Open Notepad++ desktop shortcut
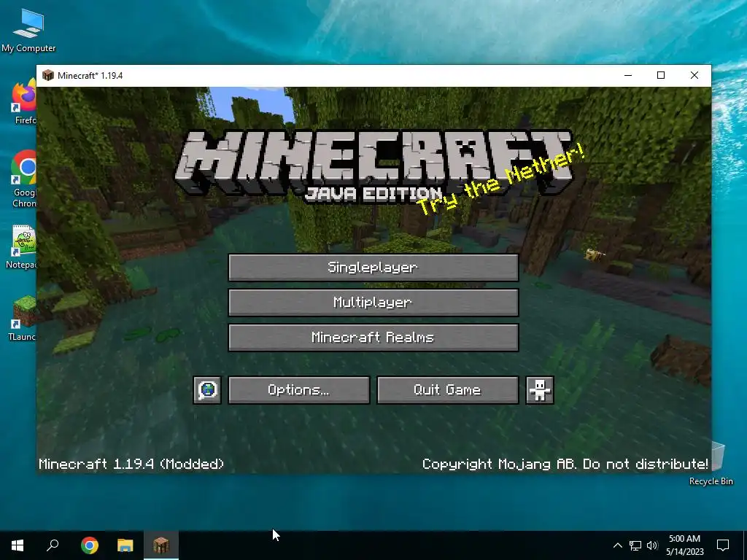 [23, 246]
